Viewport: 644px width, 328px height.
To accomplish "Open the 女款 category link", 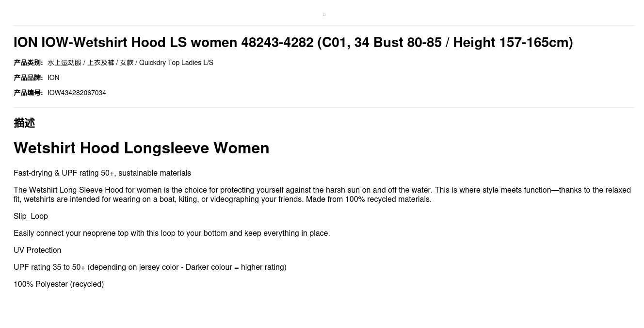I will click(127, 63).
